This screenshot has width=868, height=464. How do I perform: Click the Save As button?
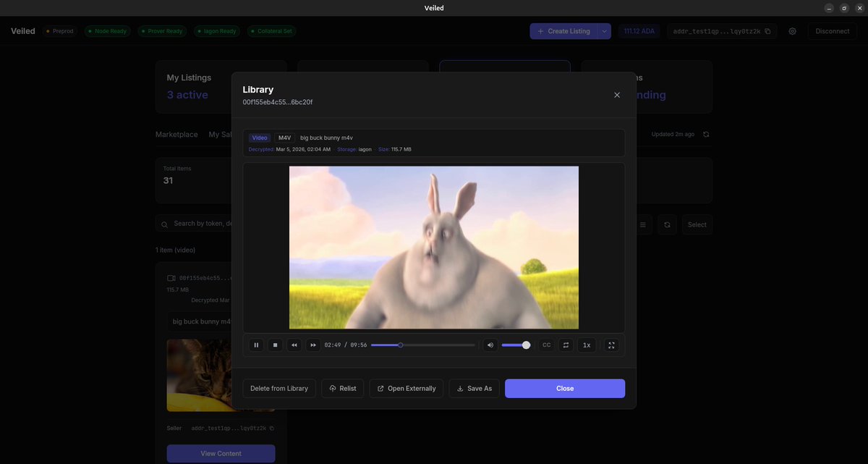(475, 389)
